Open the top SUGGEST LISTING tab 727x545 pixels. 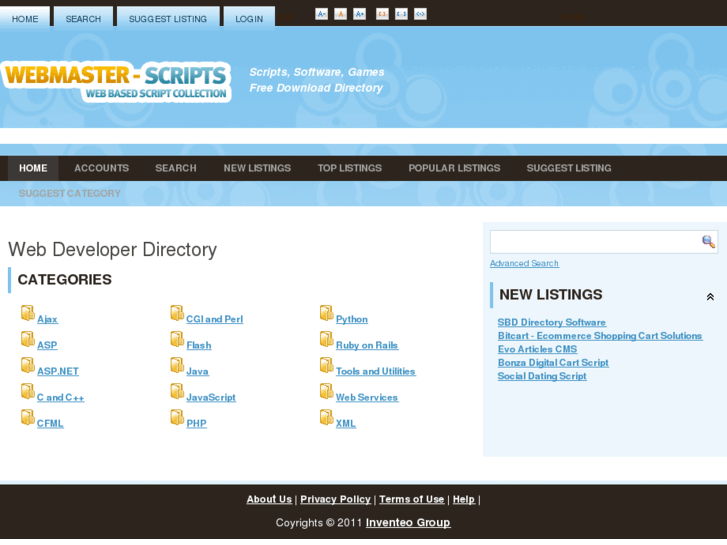pyautogui.click(x=168, y=19)
